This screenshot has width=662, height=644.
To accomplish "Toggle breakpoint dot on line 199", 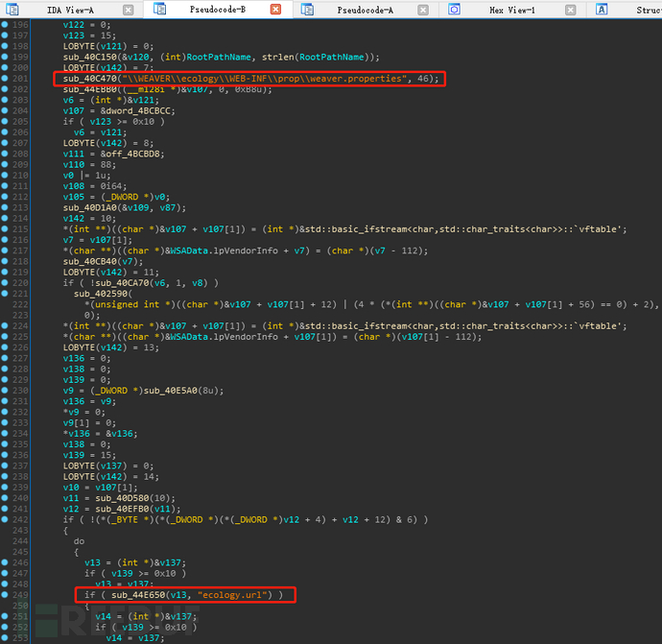I will coord(5,57).
